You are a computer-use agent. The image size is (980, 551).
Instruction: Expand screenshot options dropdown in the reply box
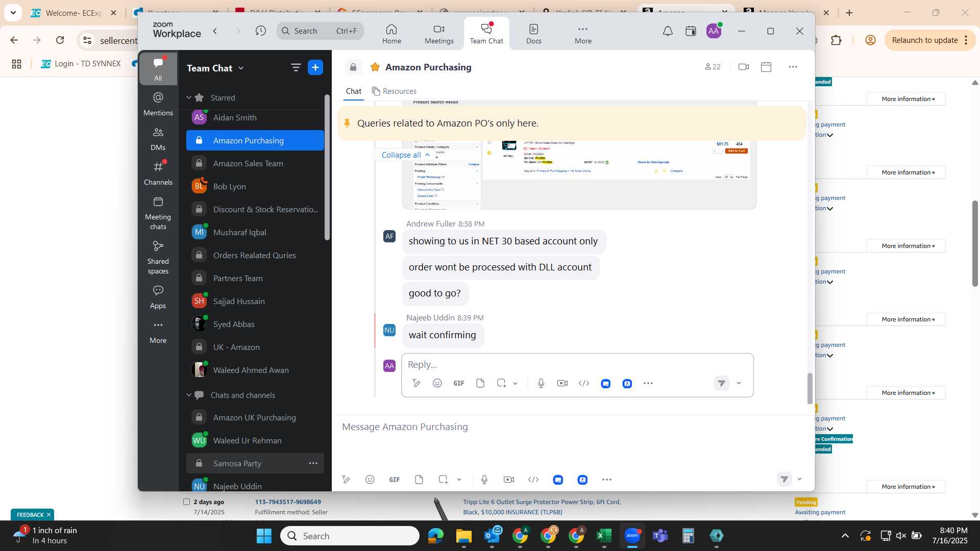516,384
